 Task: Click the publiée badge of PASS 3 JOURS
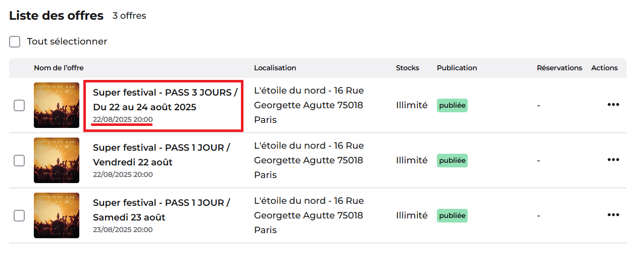[452, 105]
